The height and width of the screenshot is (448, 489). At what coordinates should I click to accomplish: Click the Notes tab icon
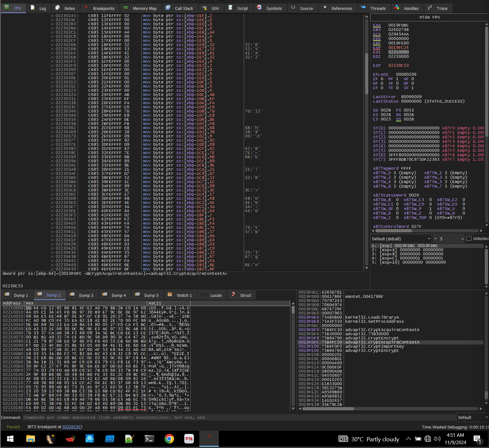57,8
